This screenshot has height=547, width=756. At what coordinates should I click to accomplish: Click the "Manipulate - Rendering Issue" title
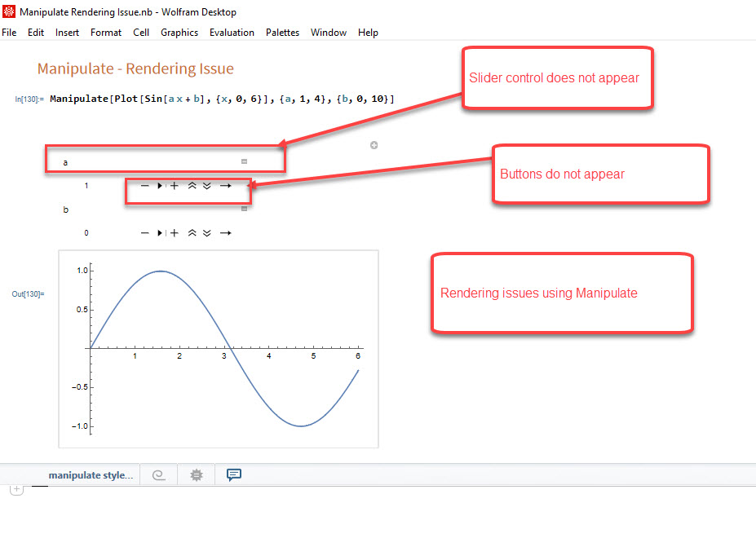coord(135,68)
